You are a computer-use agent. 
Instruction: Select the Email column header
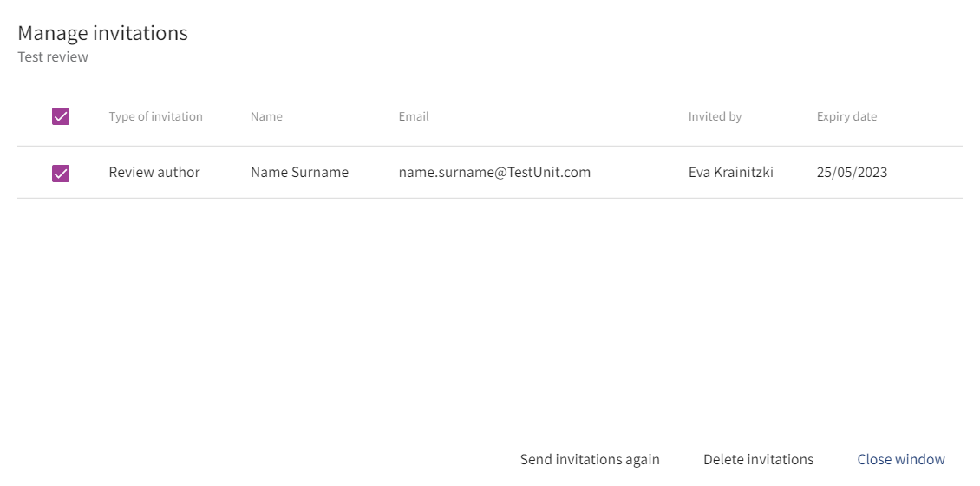tap(414, 116)
